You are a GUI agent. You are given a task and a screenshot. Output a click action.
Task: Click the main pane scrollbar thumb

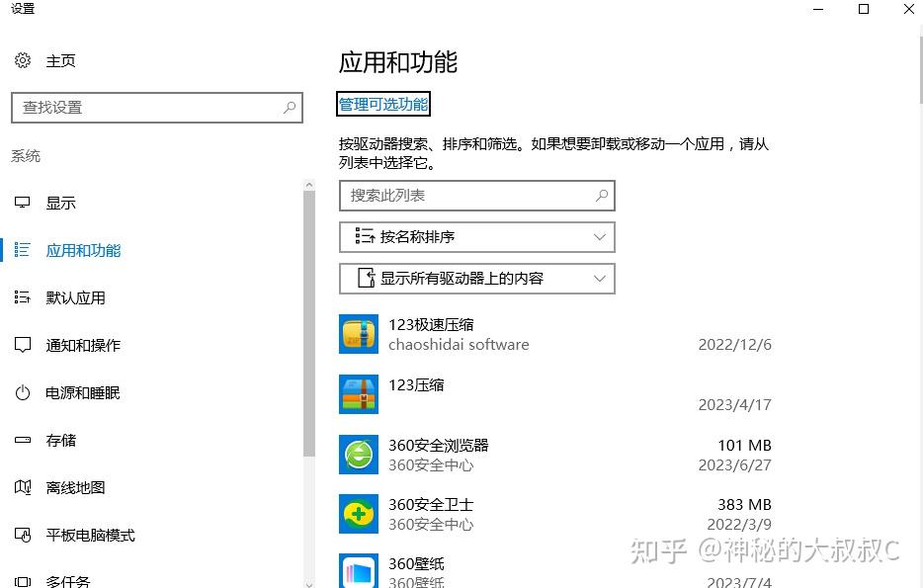(x=920, y=70)
